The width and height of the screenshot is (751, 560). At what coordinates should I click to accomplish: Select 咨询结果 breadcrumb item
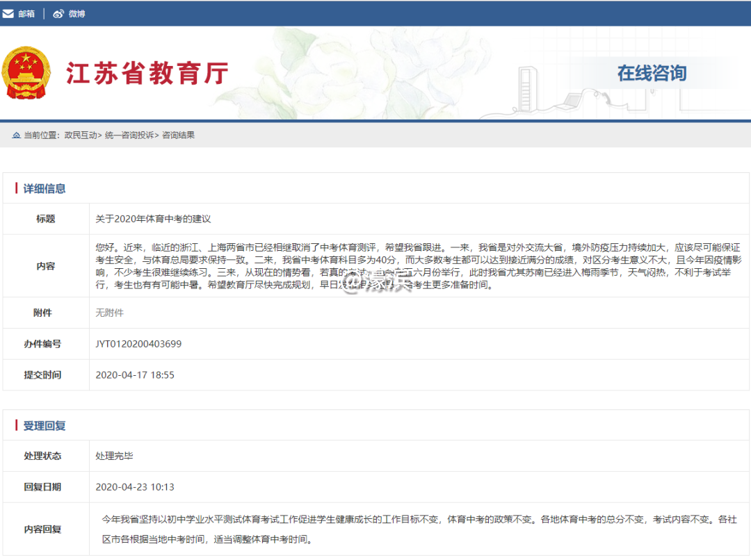coord(178,135)
